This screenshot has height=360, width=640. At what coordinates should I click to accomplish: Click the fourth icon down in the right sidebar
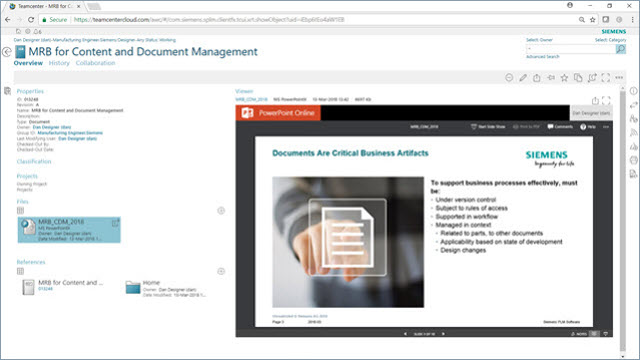point(633,132)
